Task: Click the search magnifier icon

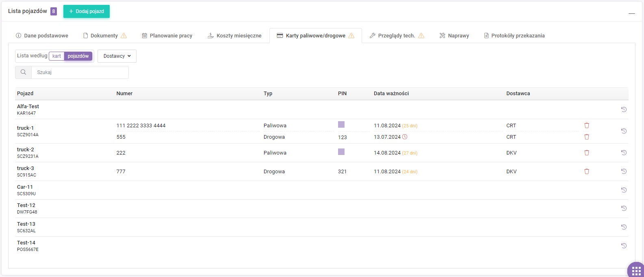Action: pyautogui.click(x=23, y=72)
